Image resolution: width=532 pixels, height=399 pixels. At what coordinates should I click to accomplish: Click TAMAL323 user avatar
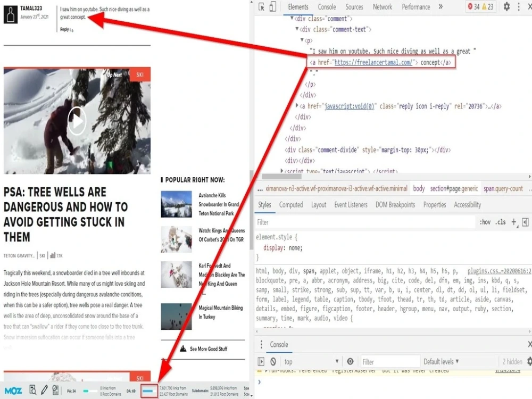[x=11, y=14]
